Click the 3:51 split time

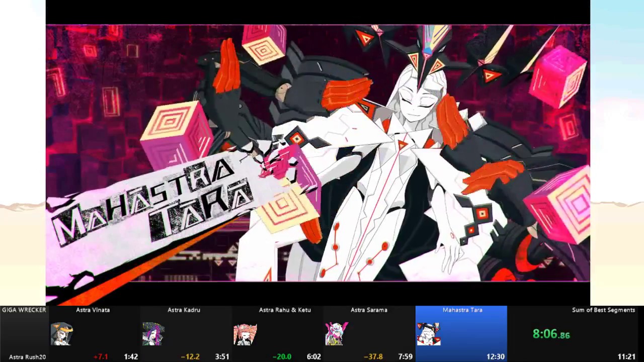pyautogui.click(x=222, y=357)
